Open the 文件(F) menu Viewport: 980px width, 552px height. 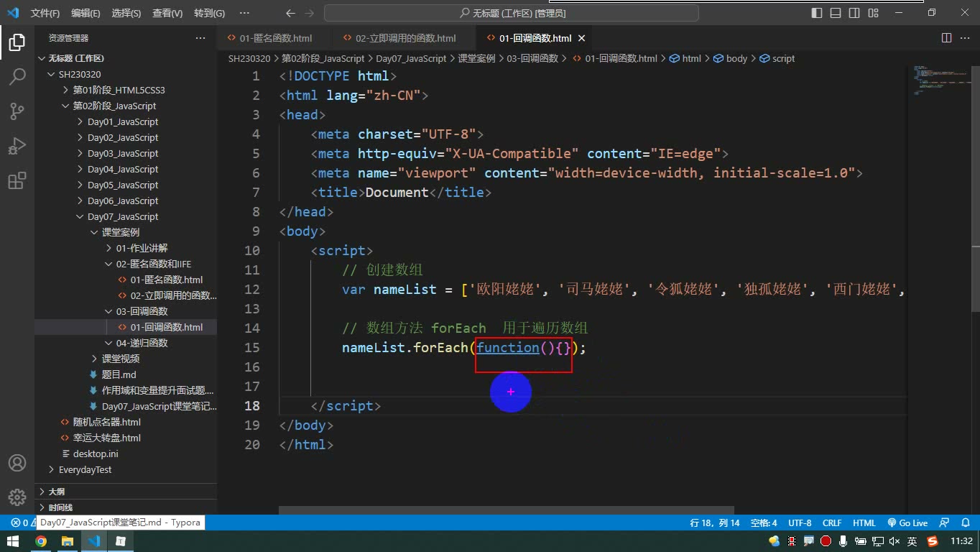click(x=45, y=13)
